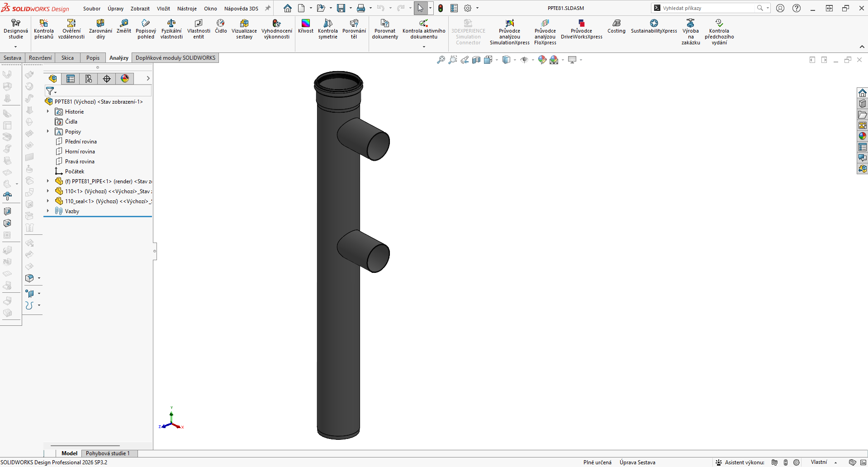
Task: Open PropertyManager panel tab
Action: tap(71, 79)
